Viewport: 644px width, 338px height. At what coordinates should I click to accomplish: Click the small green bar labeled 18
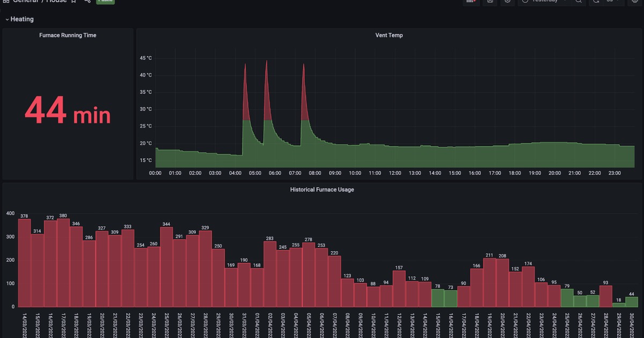click(x=619, y=305)
